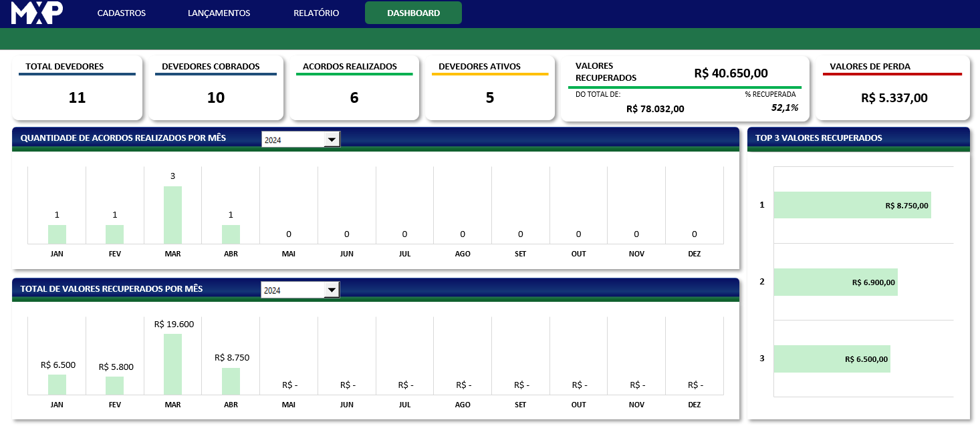Select the Total Devedores card
This screenshot has width=980, height=426.
pos(77,87)
